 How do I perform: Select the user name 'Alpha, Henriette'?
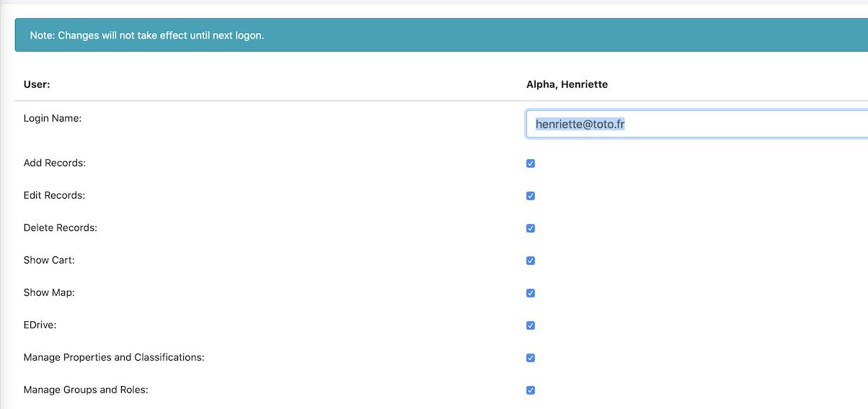click(567, 84)
